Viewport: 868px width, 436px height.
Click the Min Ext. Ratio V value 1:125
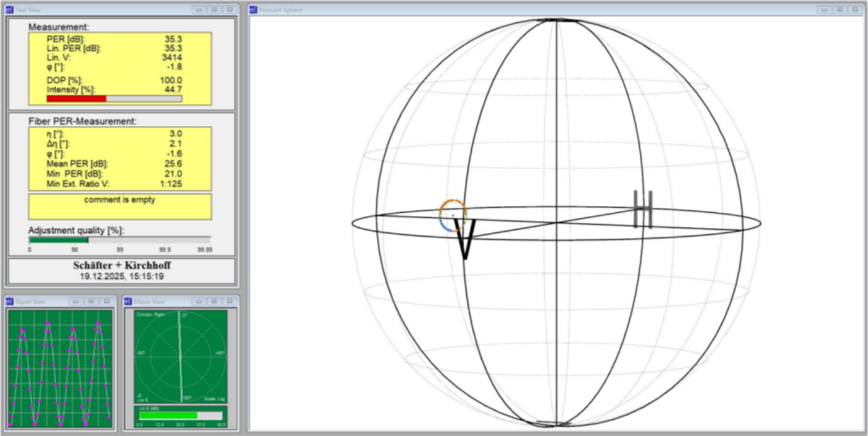pos(170,183)
